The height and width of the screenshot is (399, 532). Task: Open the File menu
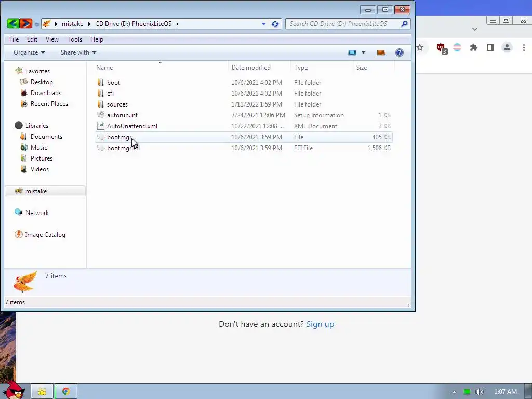(x=14, y=39)
